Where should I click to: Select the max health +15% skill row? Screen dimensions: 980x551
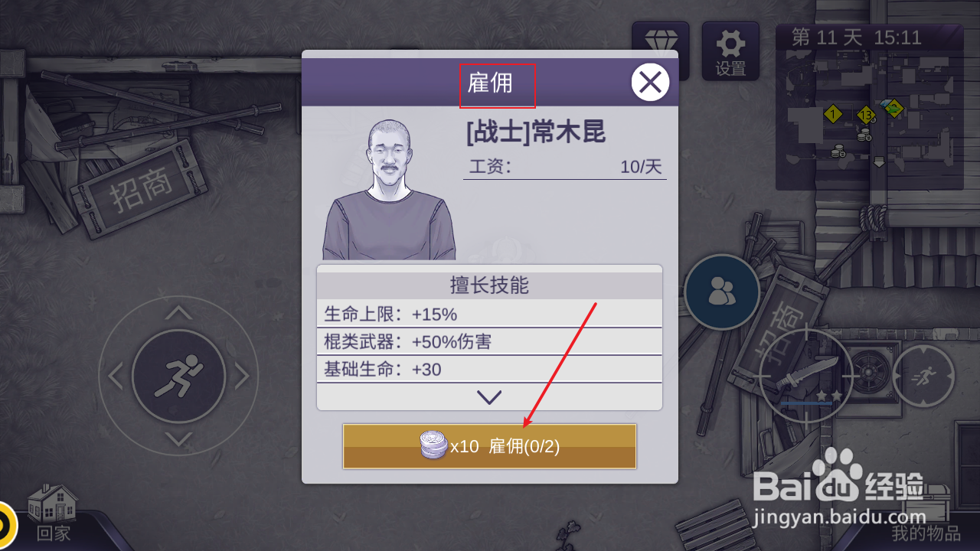489,314
